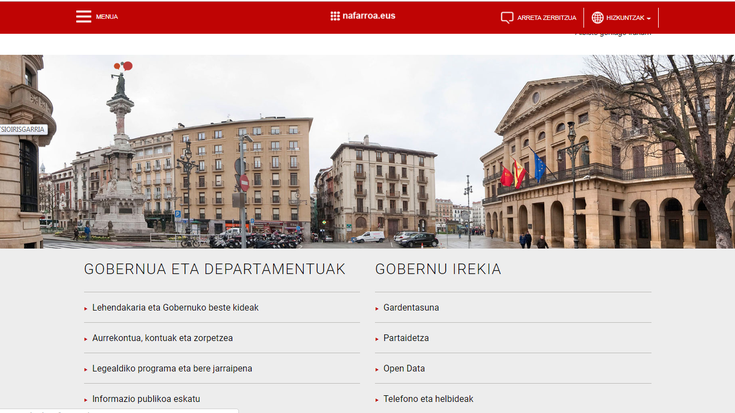The image size is (735, 413).
Task: Open the Open Data link
Action: (x=404, y=368)
